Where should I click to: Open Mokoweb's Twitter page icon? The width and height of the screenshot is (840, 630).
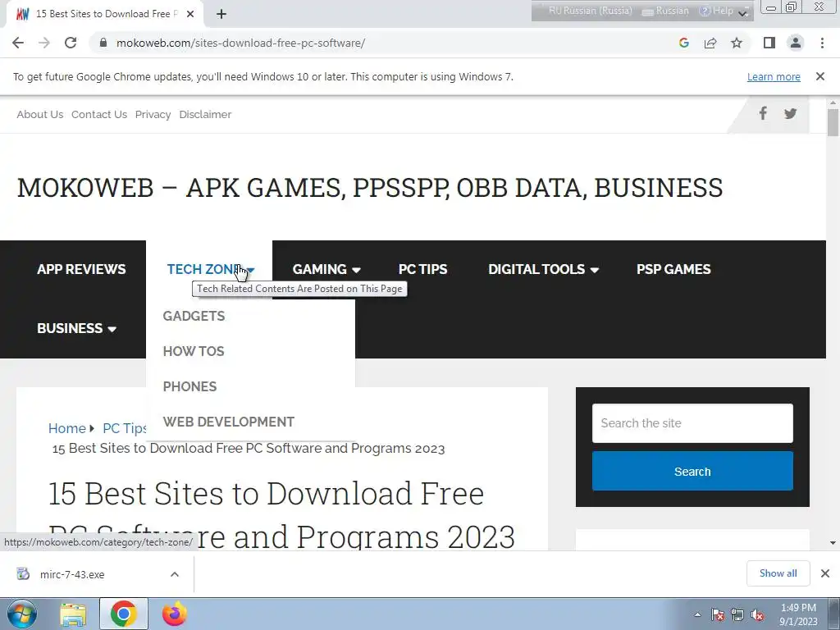tap(790, 113)
